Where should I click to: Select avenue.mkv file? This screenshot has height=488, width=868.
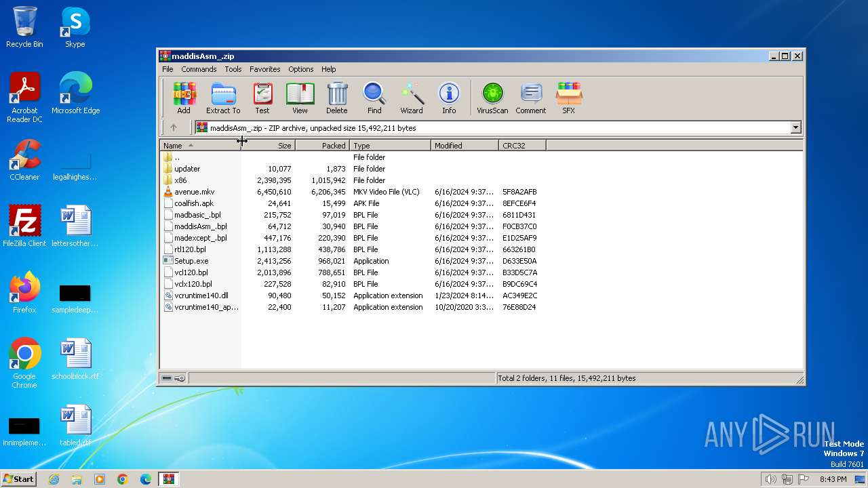tap(353, 192)
